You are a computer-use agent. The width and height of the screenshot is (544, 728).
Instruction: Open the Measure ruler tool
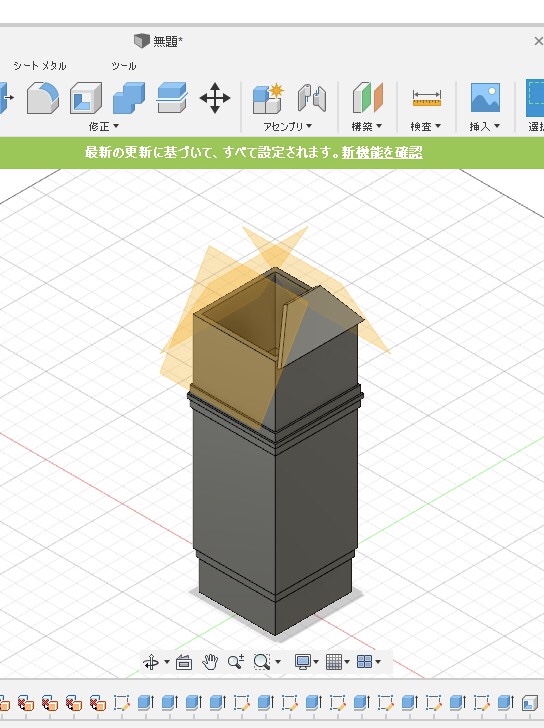(x=427, y=98)
